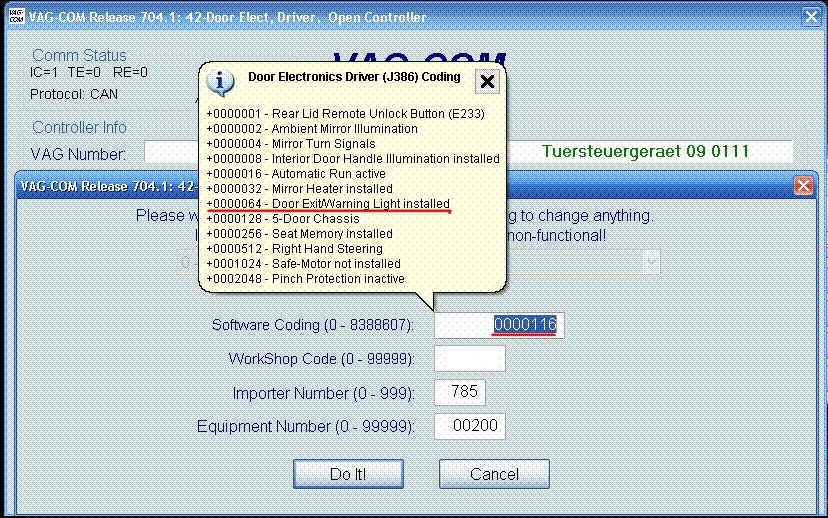The height and width of the screenshot is (518, 828).
Task: Click the 'VAG Number:' label
Action: pos(78,155)
